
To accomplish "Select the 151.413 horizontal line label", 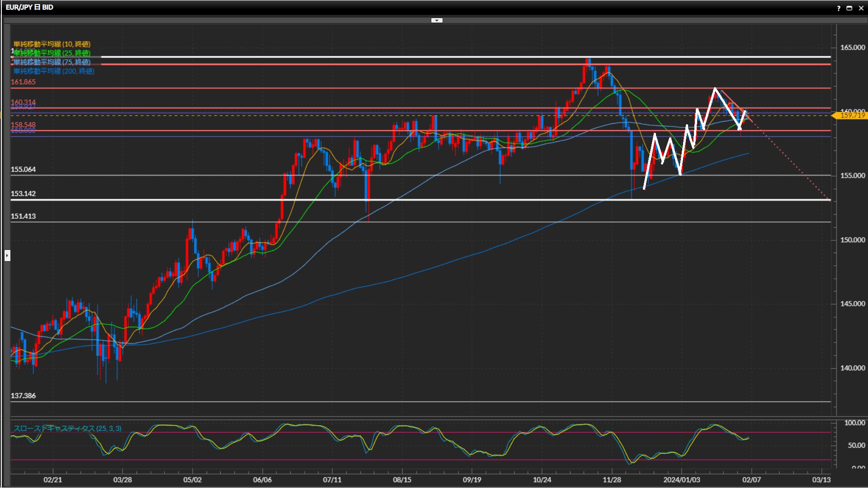I will click(23, 216).
